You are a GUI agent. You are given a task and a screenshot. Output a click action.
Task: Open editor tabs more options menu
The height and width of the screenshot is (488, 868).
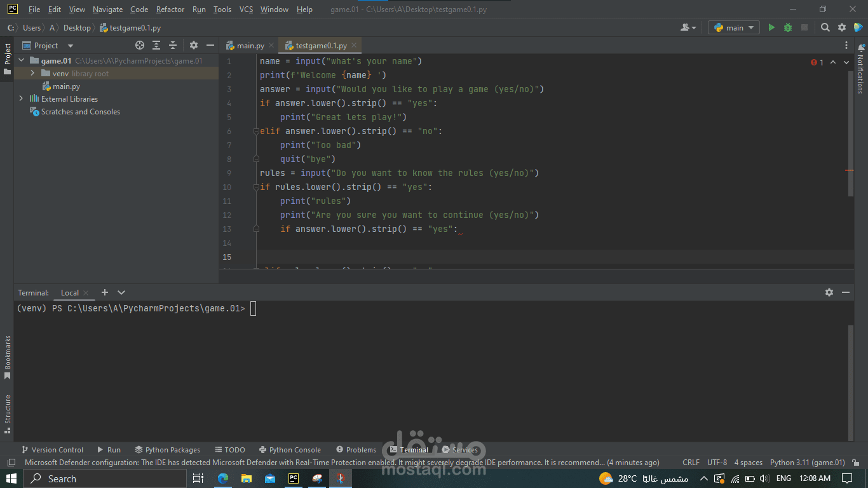(846, 46)
